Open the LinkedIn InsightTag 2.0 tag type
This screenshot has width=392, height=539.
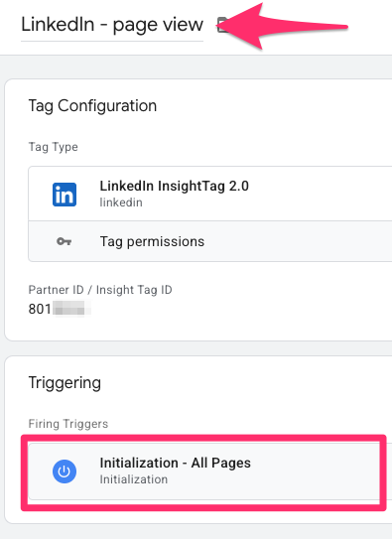click(210, 194)
